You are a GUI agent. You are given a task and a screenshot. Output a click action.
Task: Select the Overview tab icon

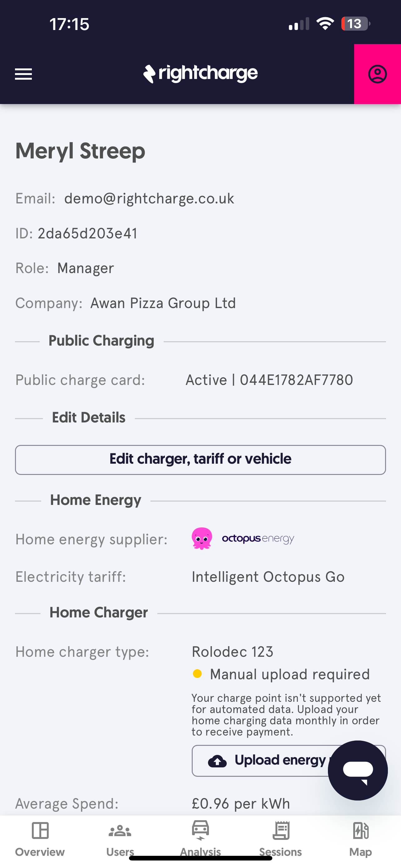[x=40, y=830]
